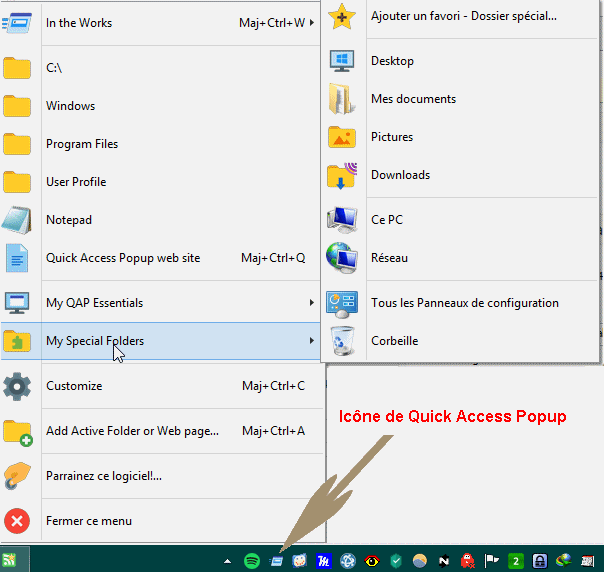Open Desktop in the special folders submenu
604x572 pixels.
tap(460, 61)
